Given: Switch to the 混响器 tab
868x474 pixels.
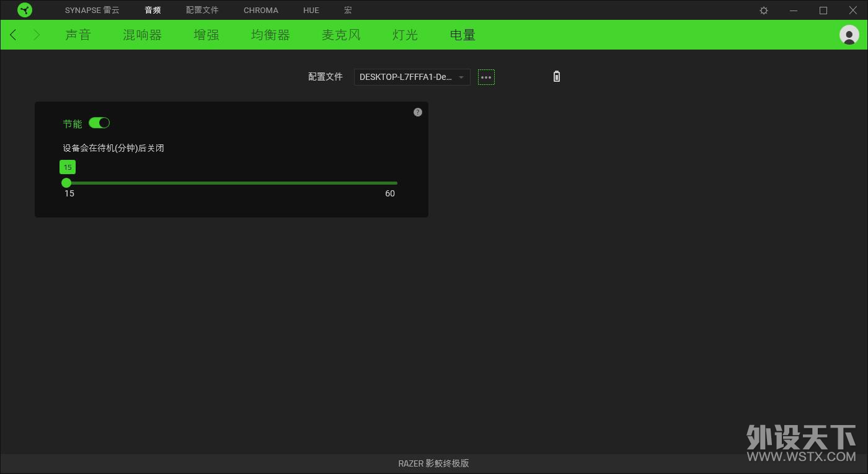Looking at the screenshot, I should coord(142,35).
